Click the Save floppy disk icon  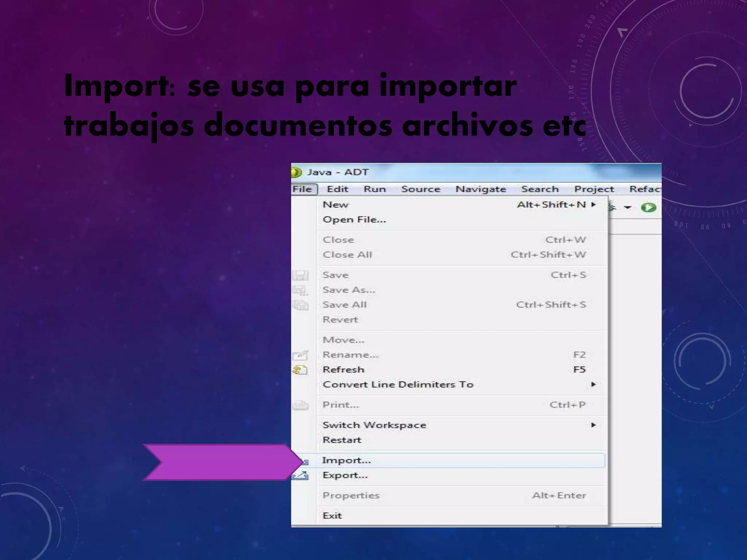[300, 275]
